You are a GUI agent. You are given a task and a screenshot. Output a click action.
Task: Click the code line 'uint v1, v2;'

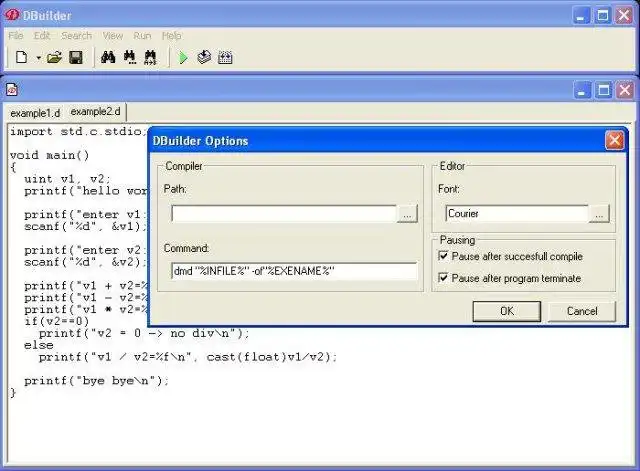pyautogui.click(x=67, y=179)
